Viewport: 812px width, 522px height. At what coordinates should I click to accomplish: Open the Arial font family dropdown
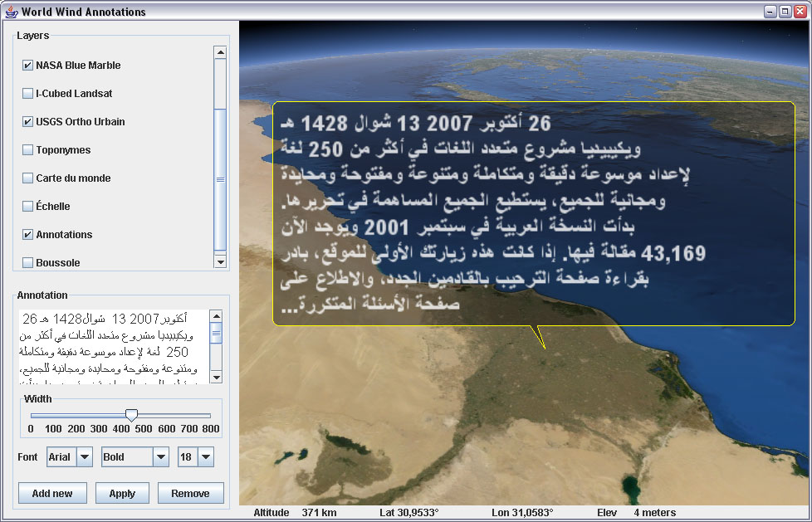84,457
